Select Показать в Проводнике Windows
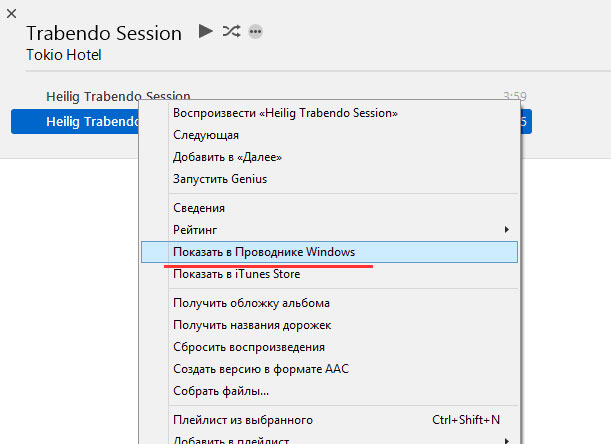Image resolution: width=611 pixels, height=444 pixels. (x=264, y=252)
